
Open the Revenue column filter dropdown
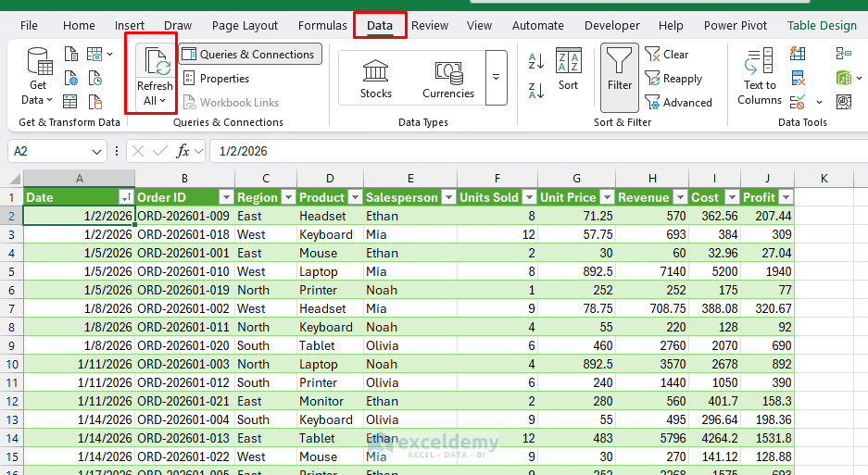pos(680,197)
